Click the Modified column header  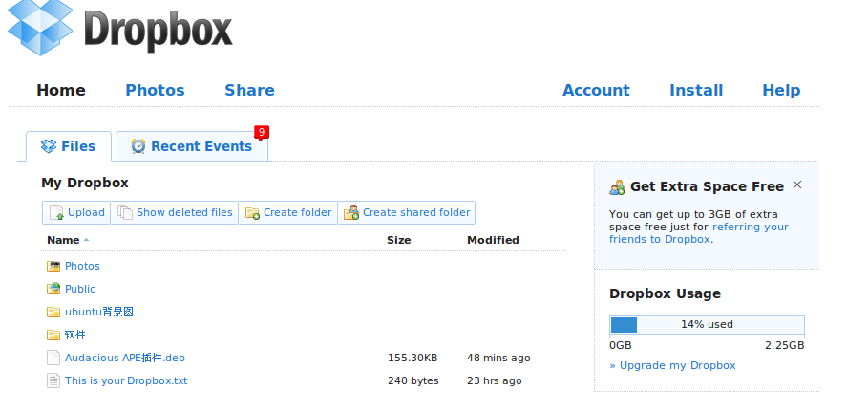click(493, 240)
